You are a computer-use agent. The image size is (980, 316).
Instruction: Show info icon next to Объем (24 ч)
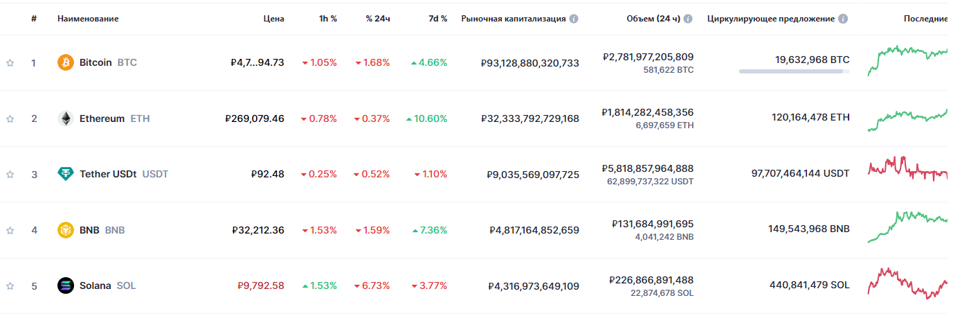point(688,19)
